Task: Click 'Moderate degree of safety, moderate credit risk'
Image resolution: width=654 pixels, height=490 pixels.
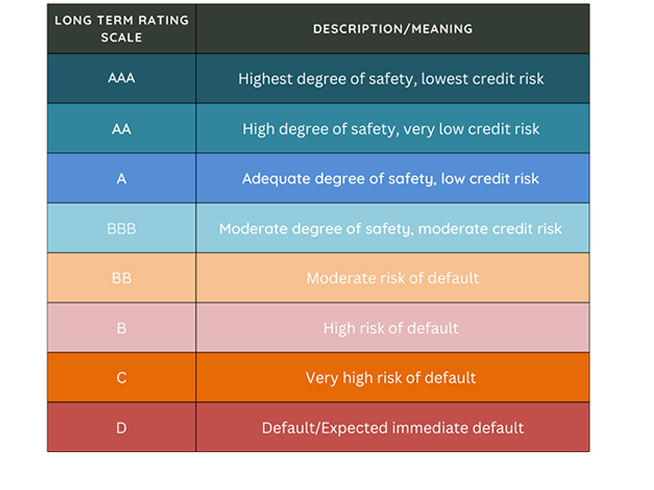Action: click(x=391, y=229)
